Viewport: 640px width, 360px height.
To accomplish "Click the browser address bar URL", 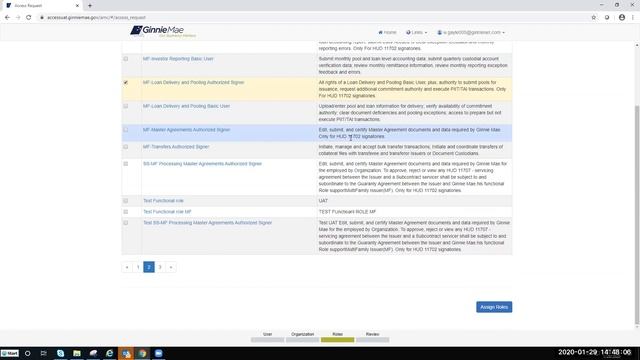I will [x=96, y=18].
